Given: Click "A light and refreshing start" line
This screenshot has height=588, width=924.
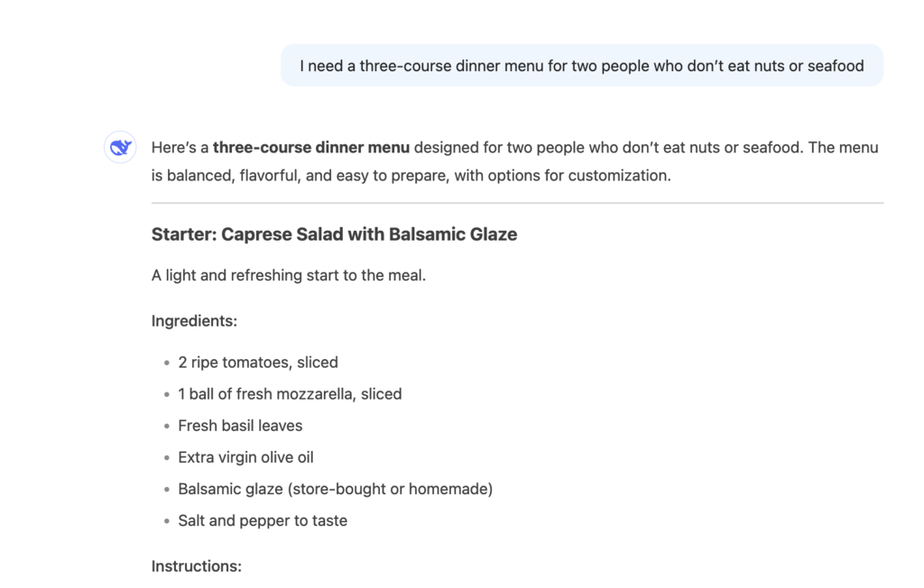Looking at the screenshot, I should point(288,275).
